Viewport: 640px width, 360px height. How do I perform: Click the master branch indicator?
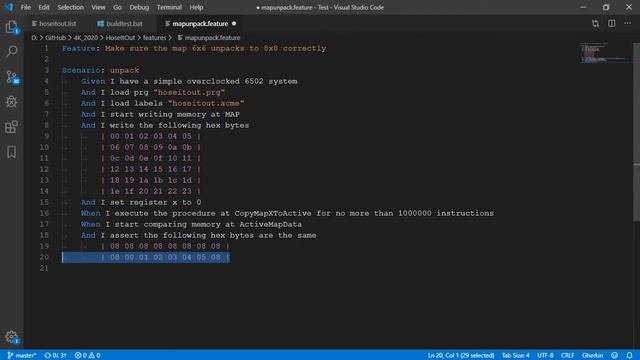click(x=22, y=356)
